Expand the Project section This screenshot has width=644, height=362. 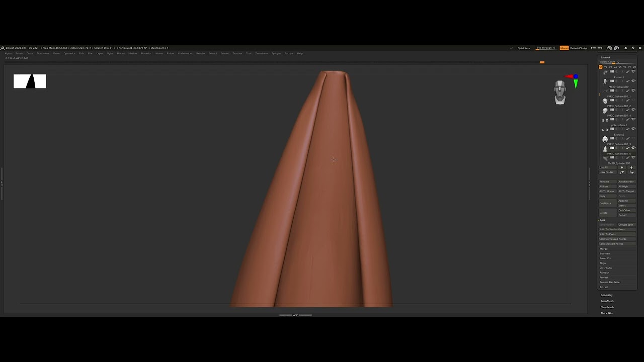[x=604, y=278]
